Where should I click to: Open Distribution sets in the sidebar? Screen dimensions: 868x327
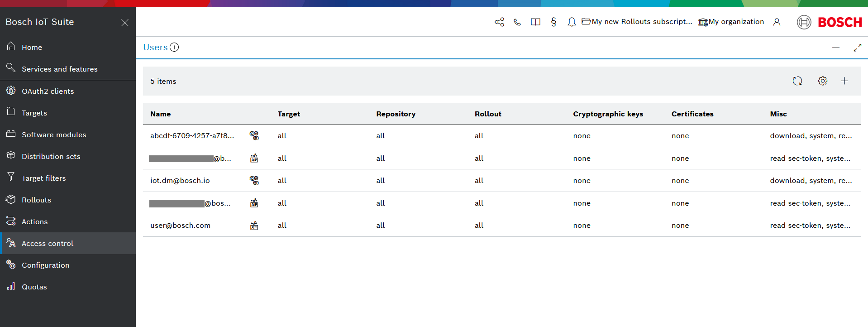point(51,156)
